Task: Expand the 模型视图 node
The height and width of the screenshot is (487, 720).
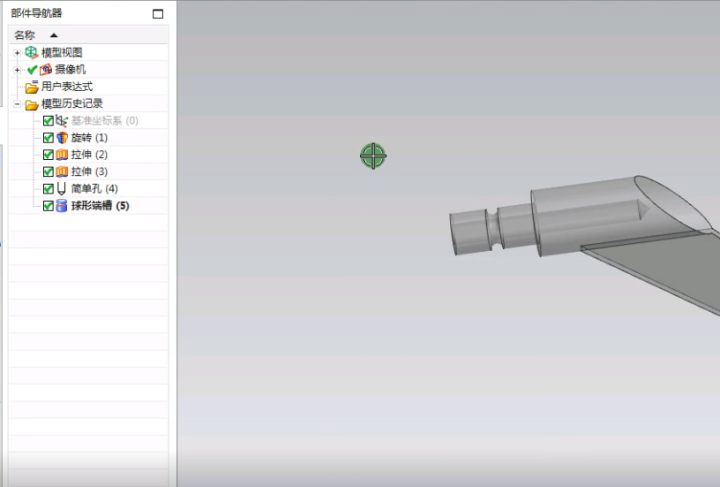Action: click(x=17, y=53)
